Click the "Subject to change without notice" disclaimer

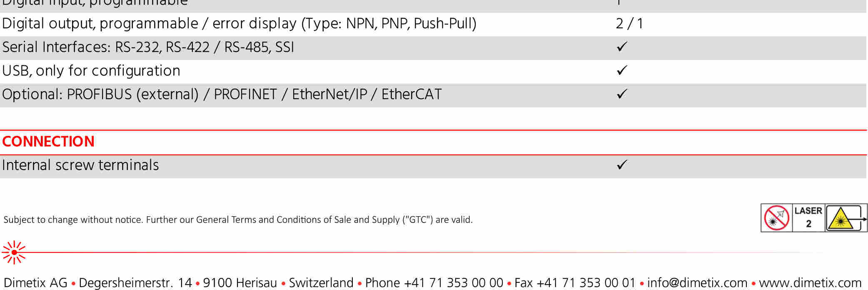pos(238,220)
